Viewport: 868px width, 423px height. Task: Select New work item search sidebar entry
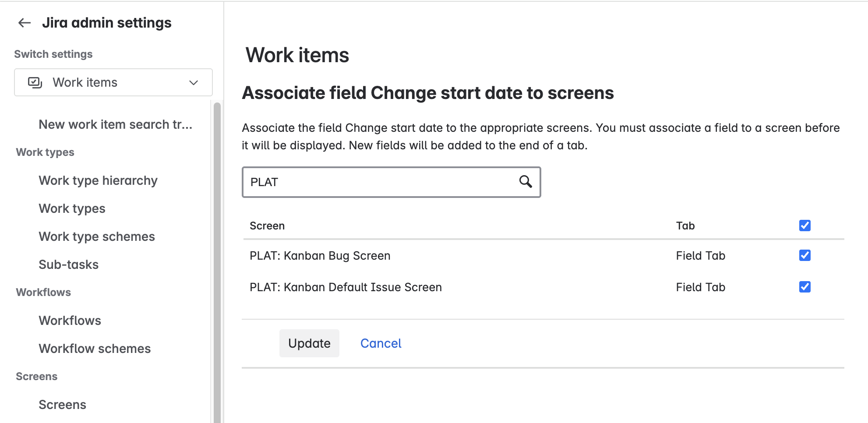pos(116,124)
